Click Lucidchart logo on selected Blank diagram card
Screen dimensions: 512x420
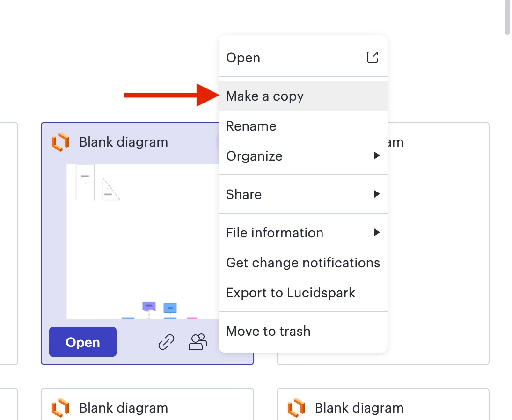point(60,142)
